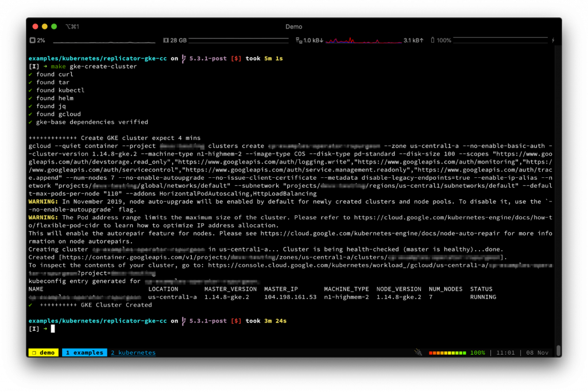Click the network throughput icon
Viewport: 588px width, 392px height.
pyautogui.click(x=299, y=41)
